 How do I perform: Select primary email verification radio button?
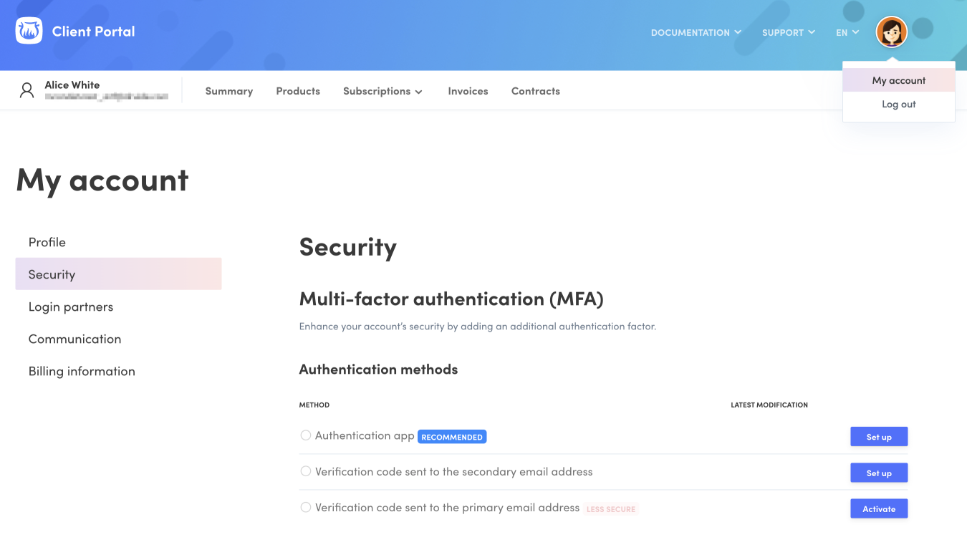[306, 507]
